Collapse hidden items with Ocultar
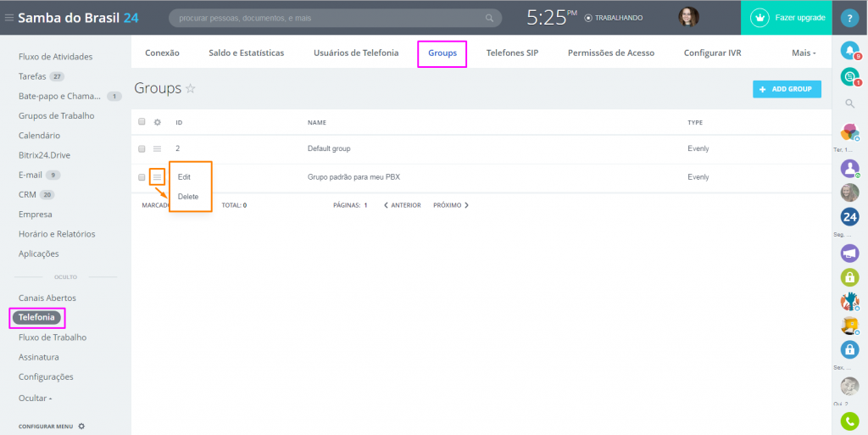Image resolution: width=868 pixels, height=435 pixels. [x=36, y=398]
